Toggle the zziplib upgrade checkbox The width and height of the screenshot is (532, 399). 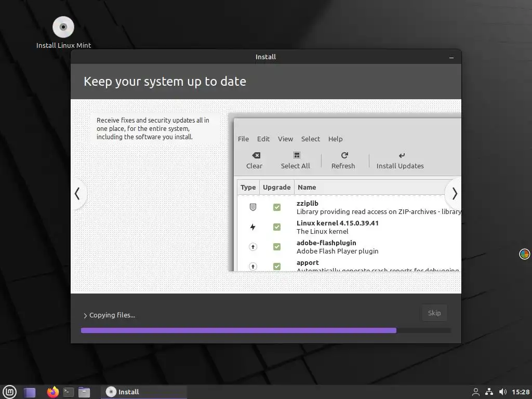pyautogui.click(x=277, y=207)
